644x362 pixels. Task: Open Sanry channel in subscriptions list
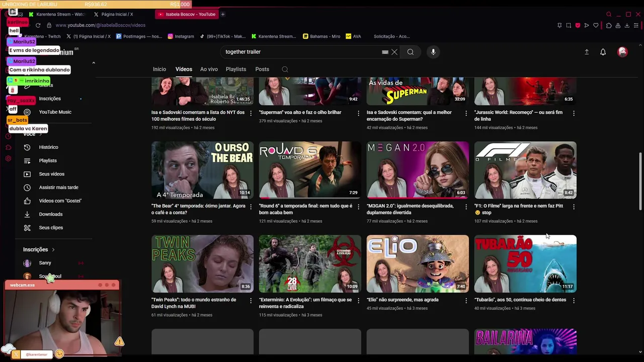click(45, 263)
